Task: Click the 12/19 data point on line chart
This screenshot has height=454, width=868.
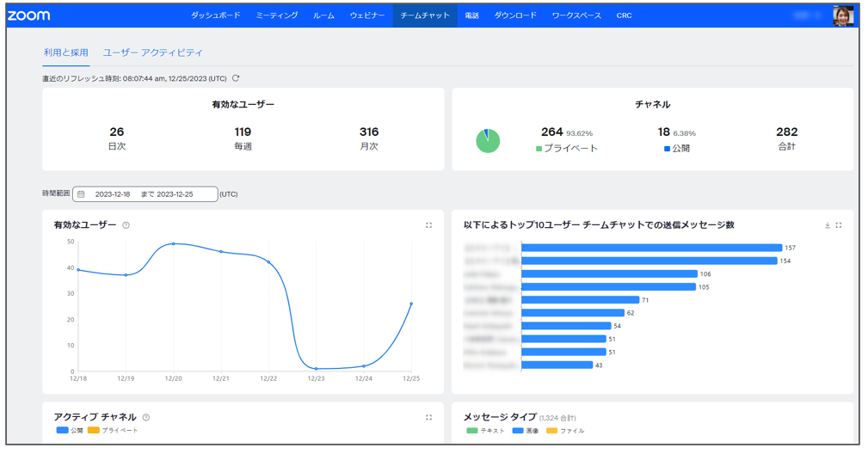Action: 126,275
